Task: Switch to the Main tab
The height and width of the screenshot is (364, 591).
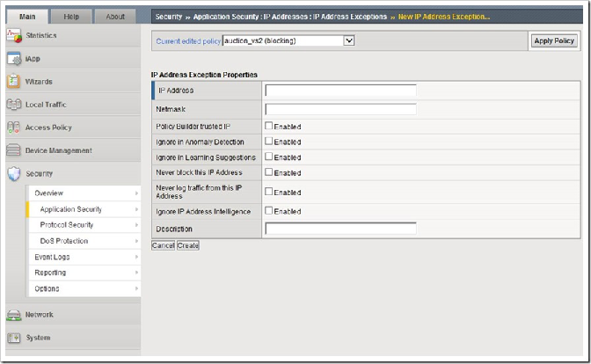Action: coord(27,17)
